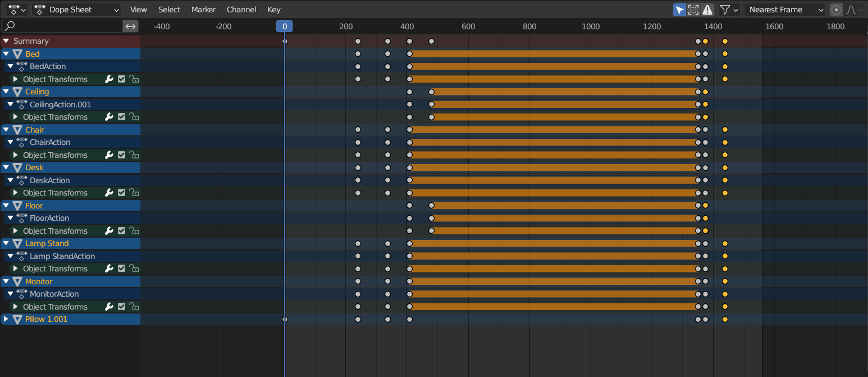Toggle proportional editing circle icon
The width and height of the screenshot is (868, 377).
[x=837, y=10]
